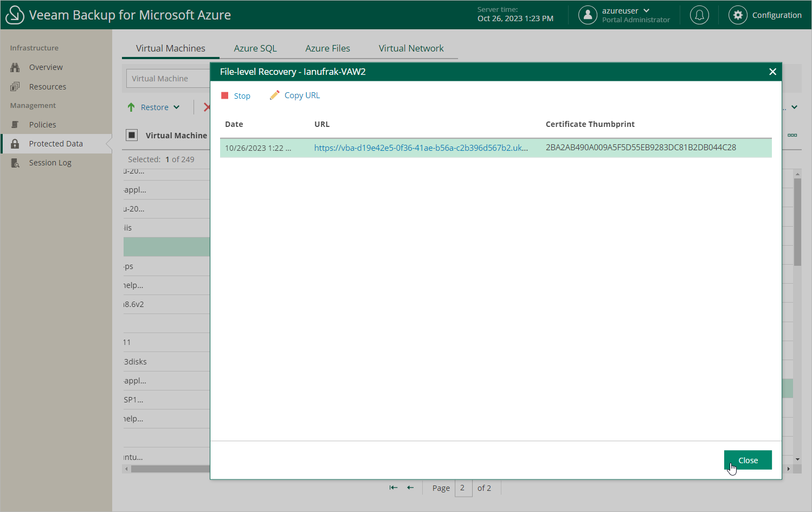Select the certificate thumbprint value

tap(641, 148)
